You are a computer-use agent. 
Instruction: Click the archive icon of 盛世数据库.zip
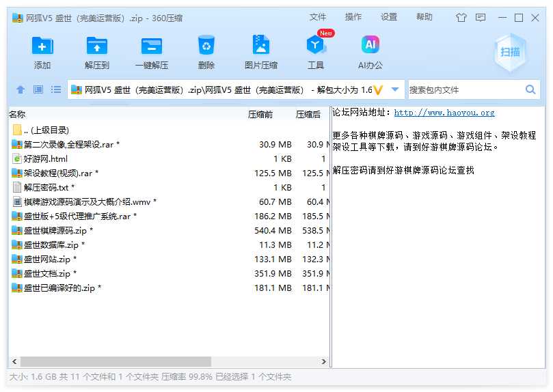(x=17, y=244)
